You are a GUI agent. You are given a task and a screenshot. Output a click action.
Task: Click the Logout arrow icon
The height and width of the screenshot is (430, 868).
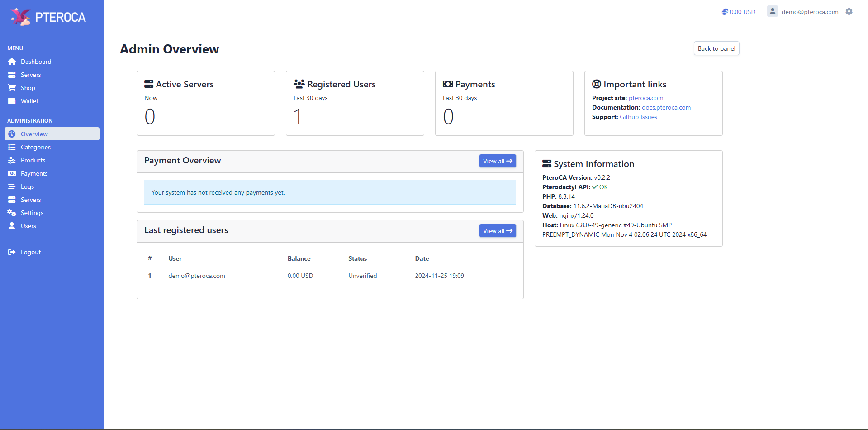(12, 252)
